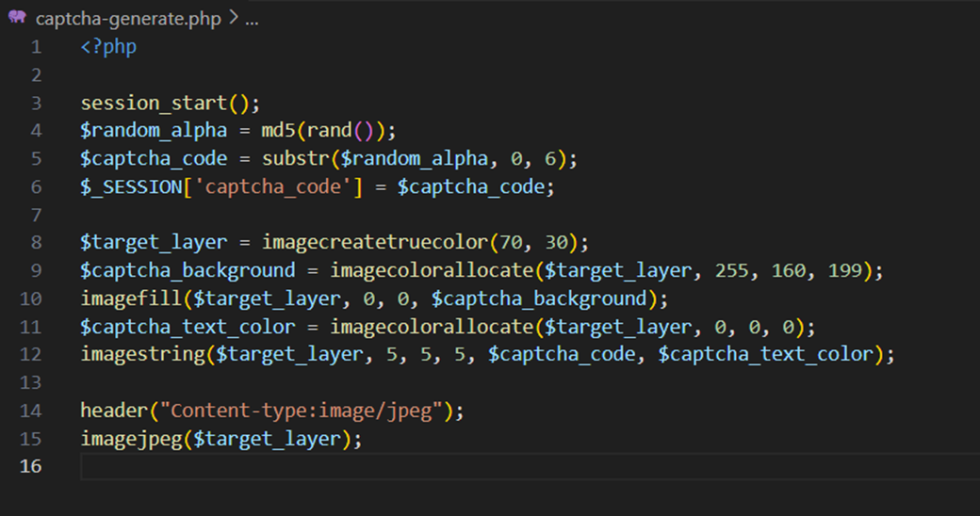Click '$captcha_code' argument on line 12

pos(562,354)
